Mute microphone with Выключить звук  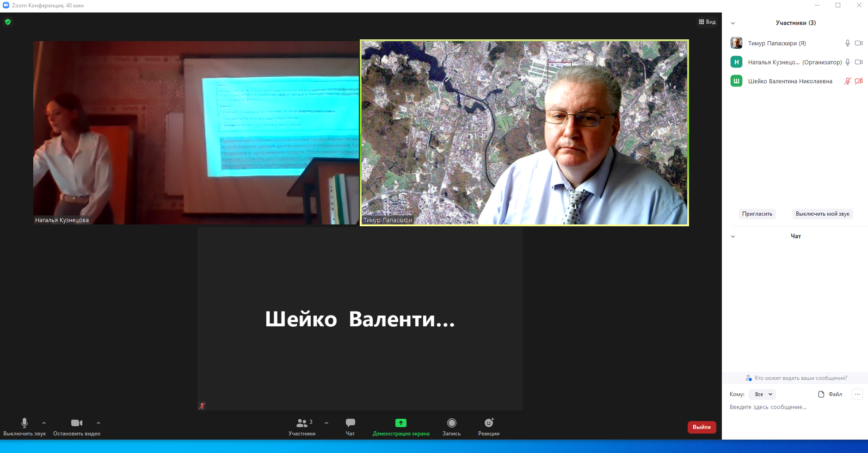(x=25, y=427)
